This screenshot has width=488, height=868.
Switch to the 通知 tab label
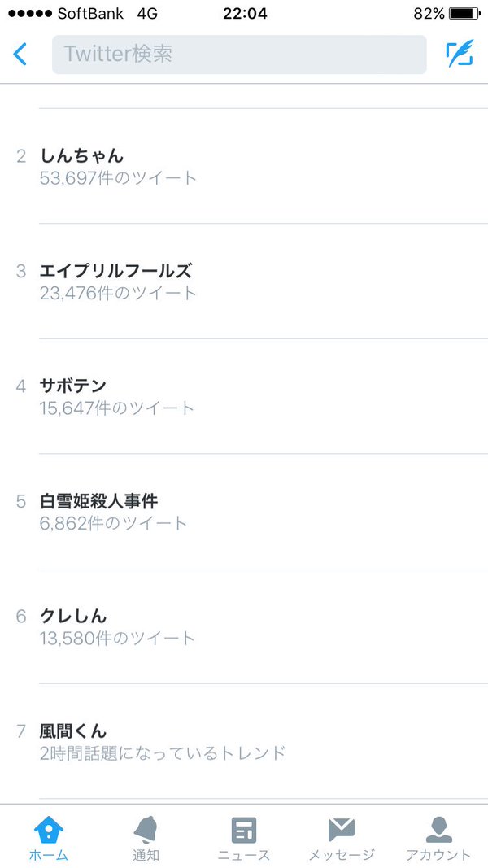tap(146, 855)
